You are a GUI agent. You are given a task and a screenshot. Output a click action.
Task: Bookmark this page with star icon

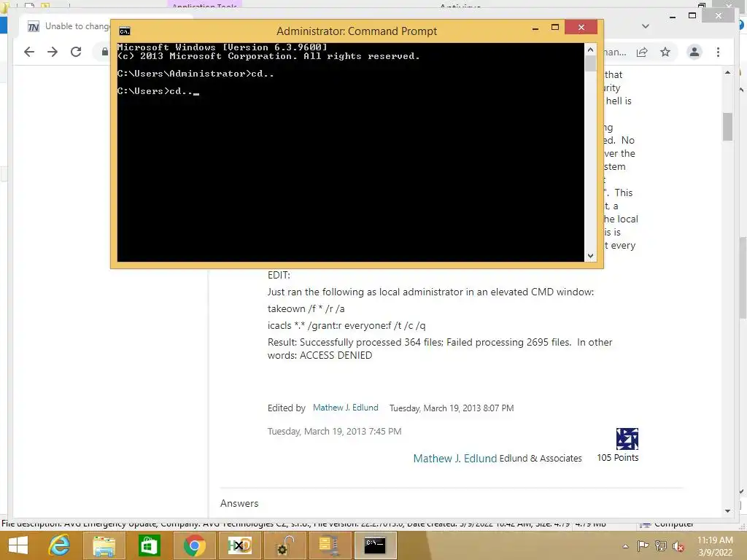pyautogui.click(x=665, y=52)
